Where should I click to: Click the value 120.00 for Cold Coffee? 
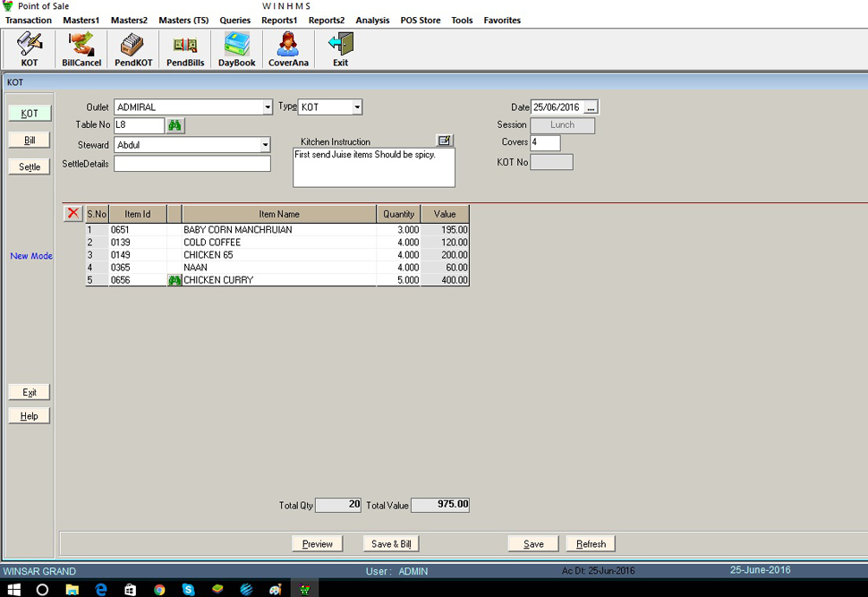click(x=445, y=243)
